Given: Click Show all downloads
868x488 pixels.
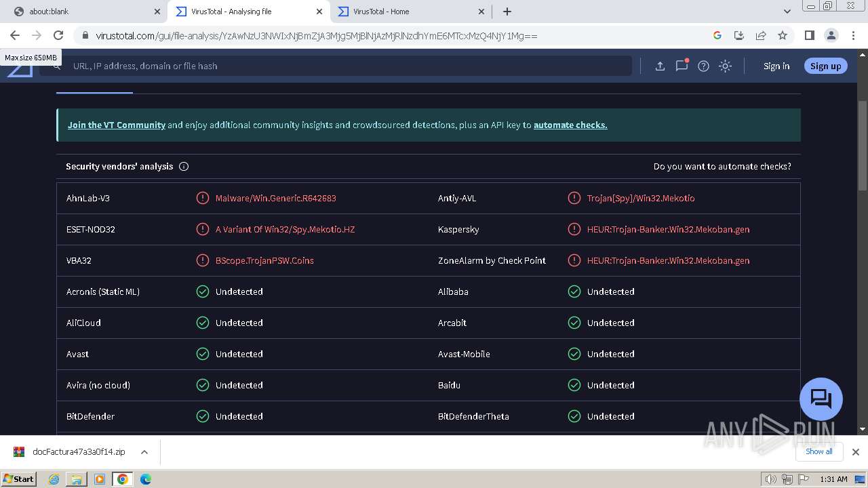Looking at the screenshot, I should pyautogui.click(x=818, y=452).
